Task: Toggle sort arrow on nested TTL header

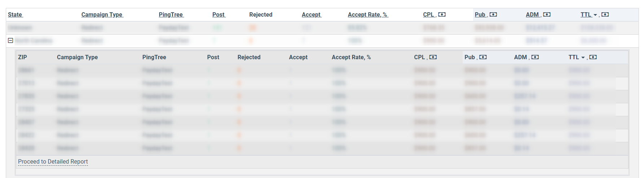Action: click(x=583, y=57)
